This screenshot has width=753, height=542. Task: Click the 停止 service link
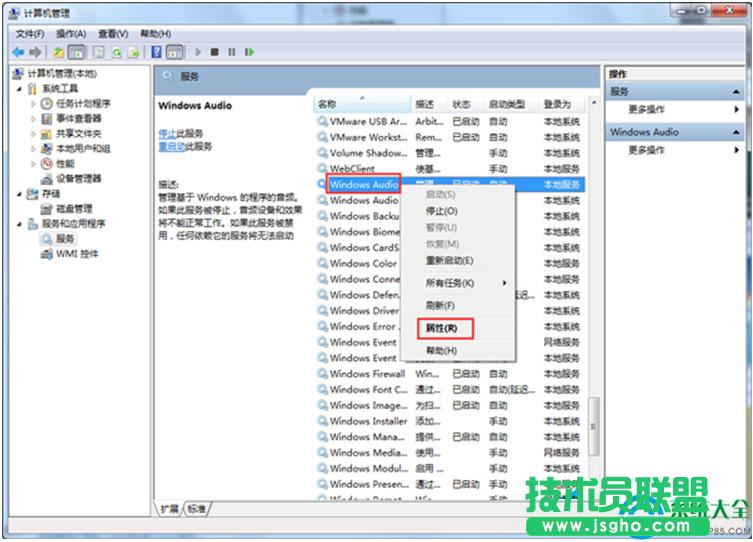pos(167,133)
